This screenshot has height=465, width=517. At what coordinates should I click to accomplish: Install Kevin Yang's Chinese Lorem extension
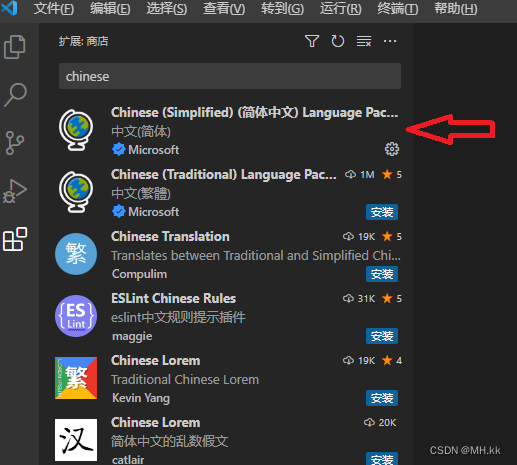point(382,398)
